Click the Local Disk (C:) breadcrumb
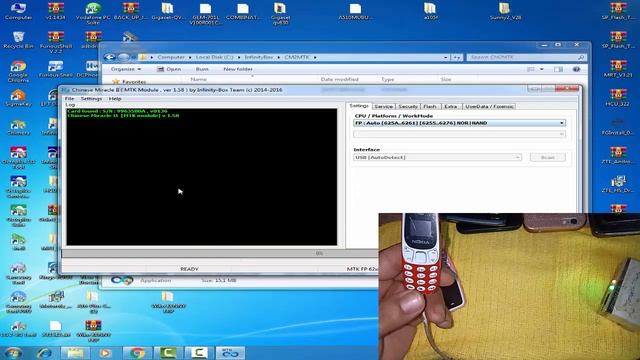Screen dimensions: 640x360 tap(214, 57)
